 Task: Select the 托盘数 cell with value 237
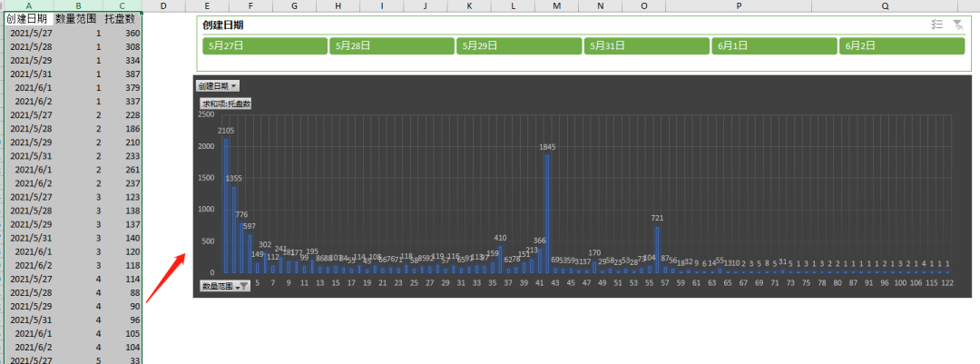pos(122,183)
